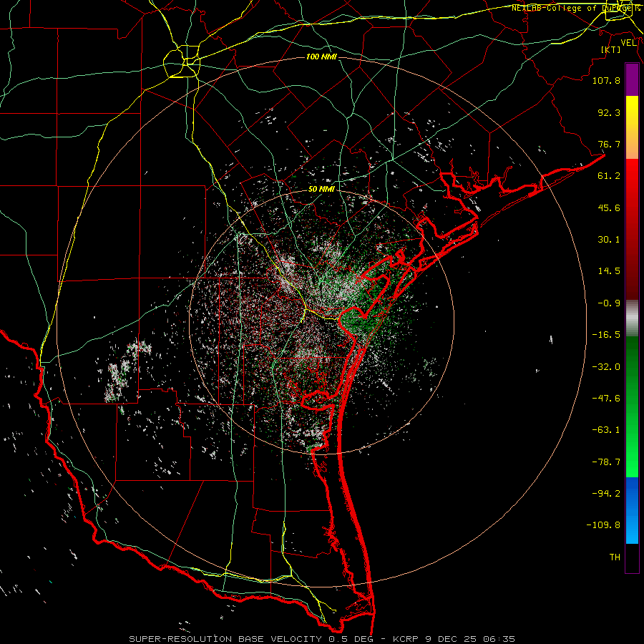Click the 30.1 velocity scale value
Screen dimensions: 644x644
tap(609, 240)
